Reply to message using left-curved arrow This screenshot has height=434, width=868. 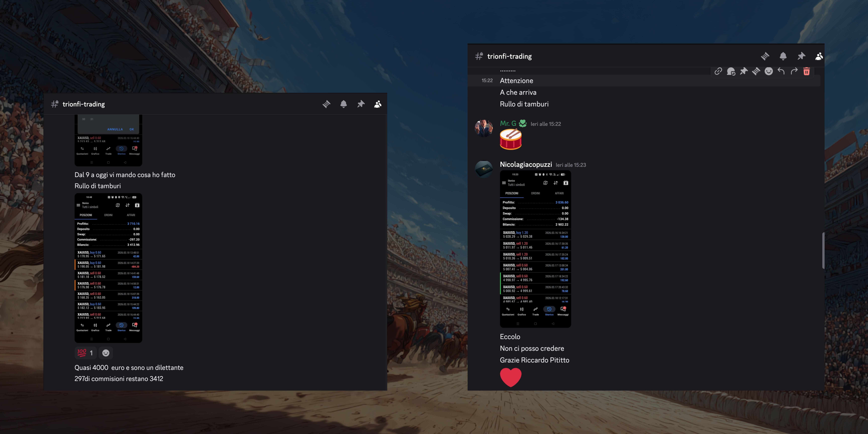(781, 71)
